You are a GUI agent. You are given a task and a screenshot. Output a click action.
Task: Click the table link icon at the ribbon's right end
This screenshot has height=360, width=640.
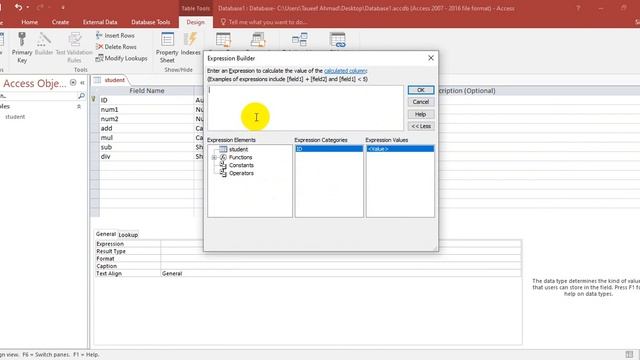tap(338, 40)
